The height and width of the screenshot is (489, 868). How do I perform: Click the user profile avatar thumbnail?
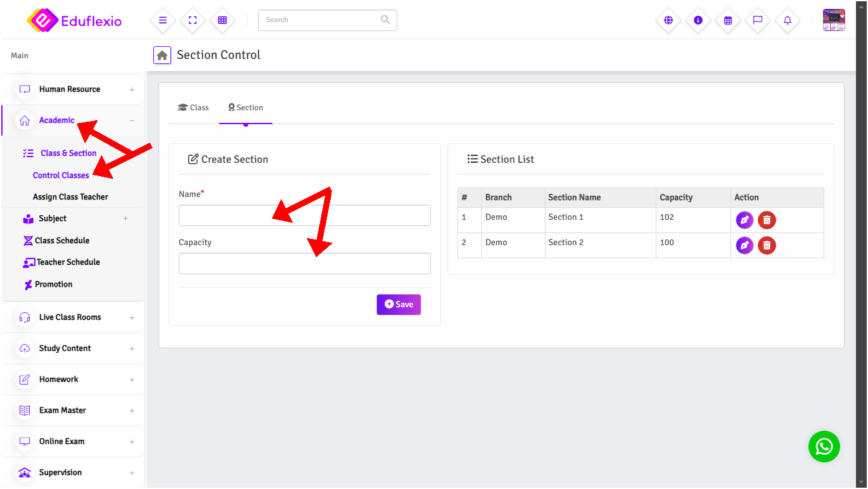pos(834,20)
